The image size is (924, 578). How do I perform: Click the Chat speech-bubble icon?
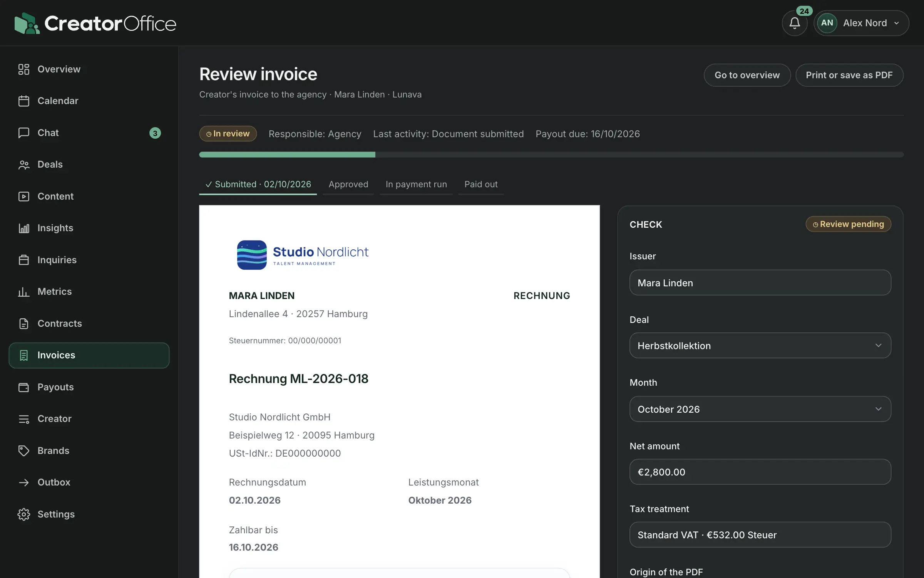24,133
